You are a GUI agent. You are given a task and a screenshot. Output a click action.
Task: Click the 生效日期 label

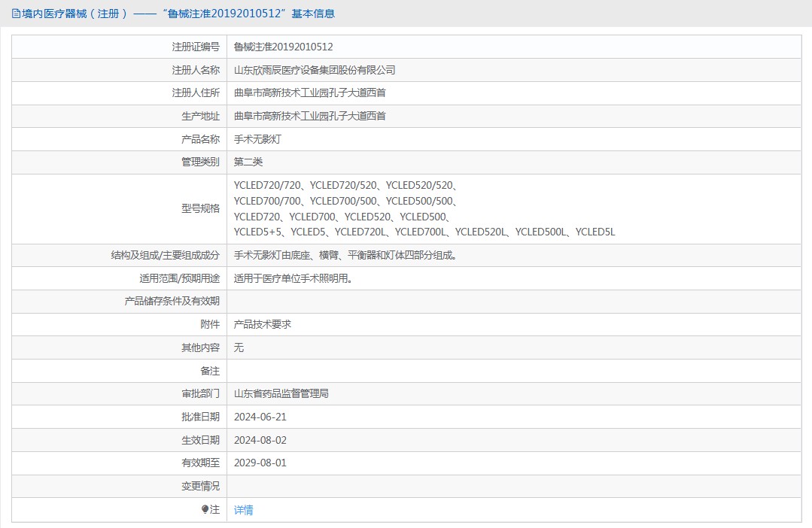point(200,441)
